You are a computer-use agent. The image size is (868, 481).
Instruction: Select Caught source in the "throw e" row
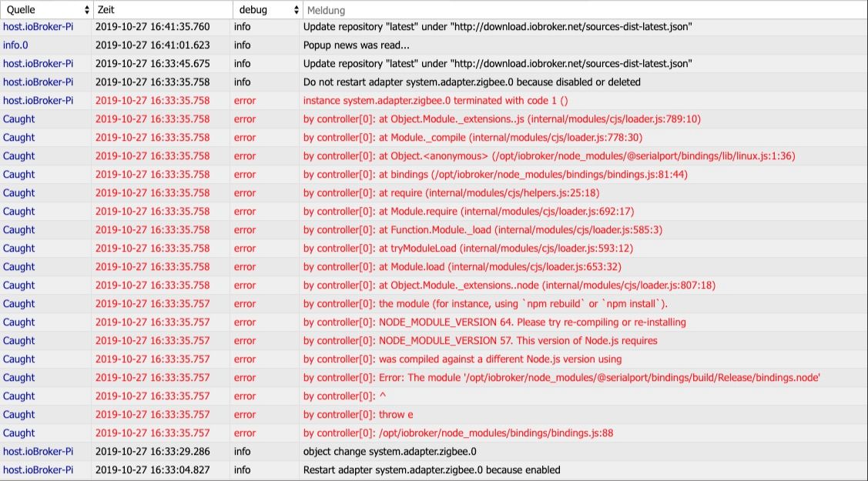18,415
